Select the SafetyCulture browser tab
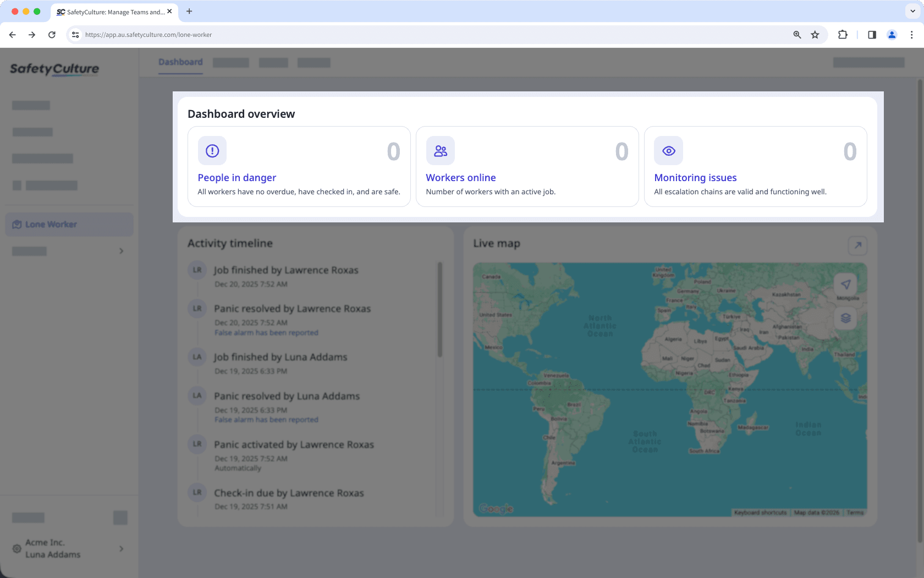The width and height of the screenshot is (924, 578). coord(110,12)
